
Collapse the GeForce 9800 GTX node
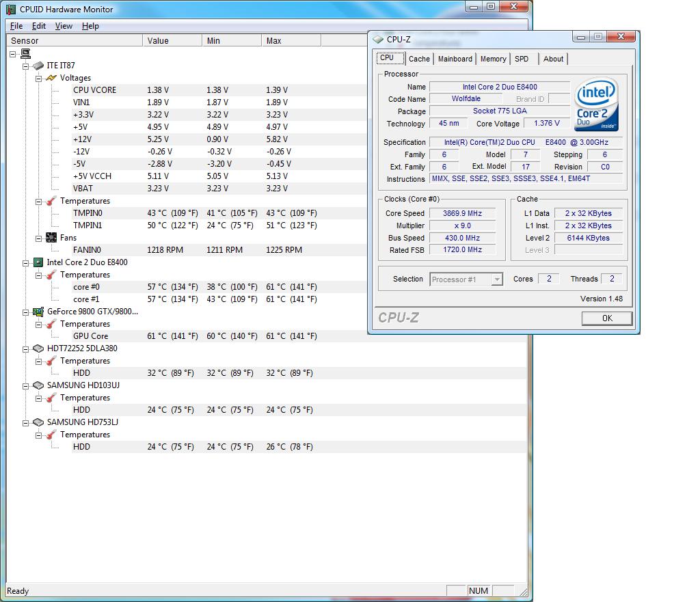click(x=26, y=312)
